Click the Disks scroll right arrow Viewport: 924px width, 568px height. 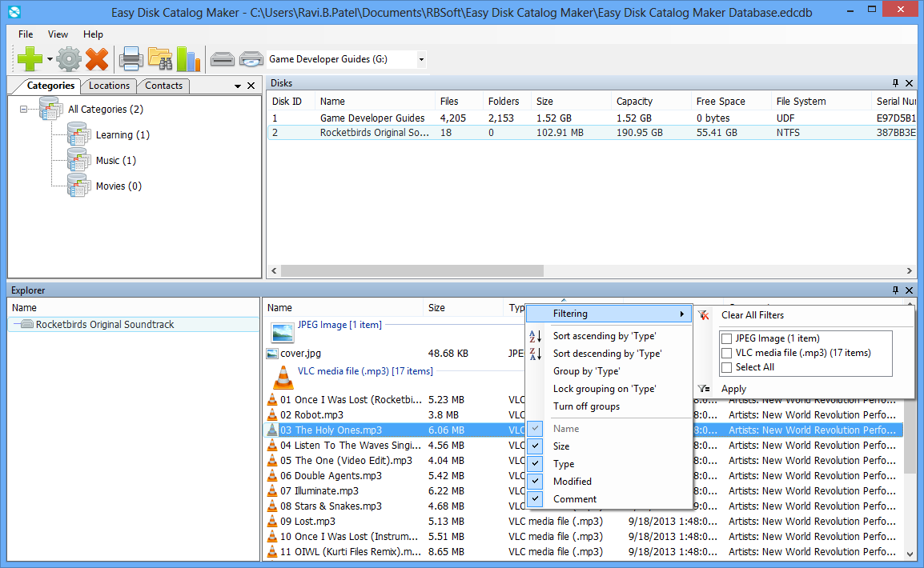click(910, 270)
